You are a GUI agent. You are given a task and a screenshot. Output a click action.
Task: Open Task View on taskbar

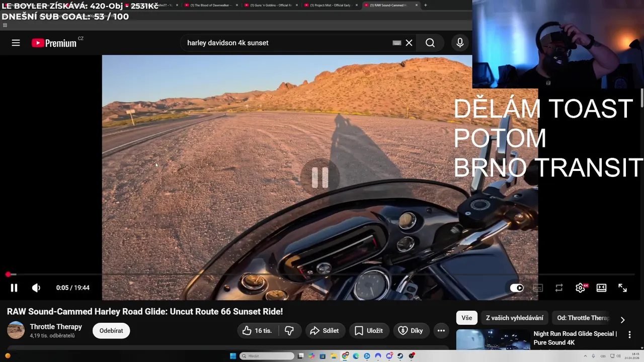[300, 356]
